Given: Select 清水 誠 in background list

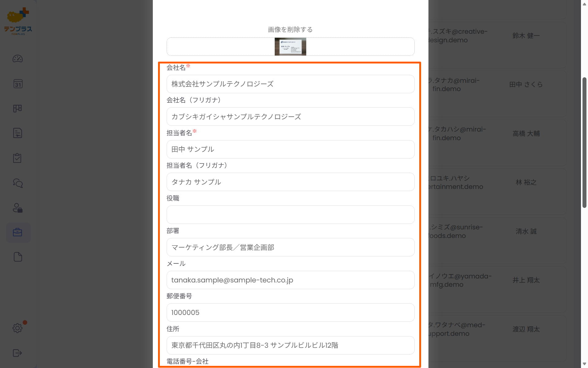Looking at the screenshot, I should coord(526,231).
